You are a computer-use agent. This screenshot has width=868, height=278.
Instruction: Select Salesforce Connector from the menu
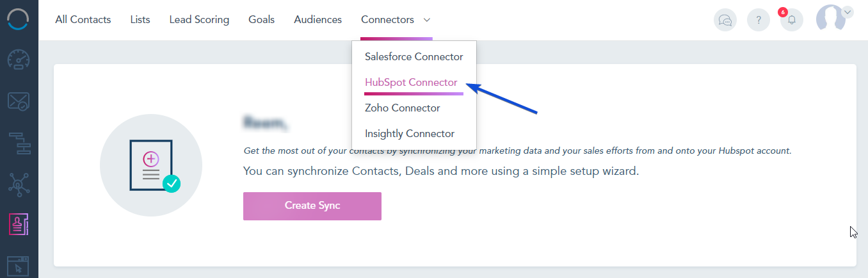coord(414,57)
